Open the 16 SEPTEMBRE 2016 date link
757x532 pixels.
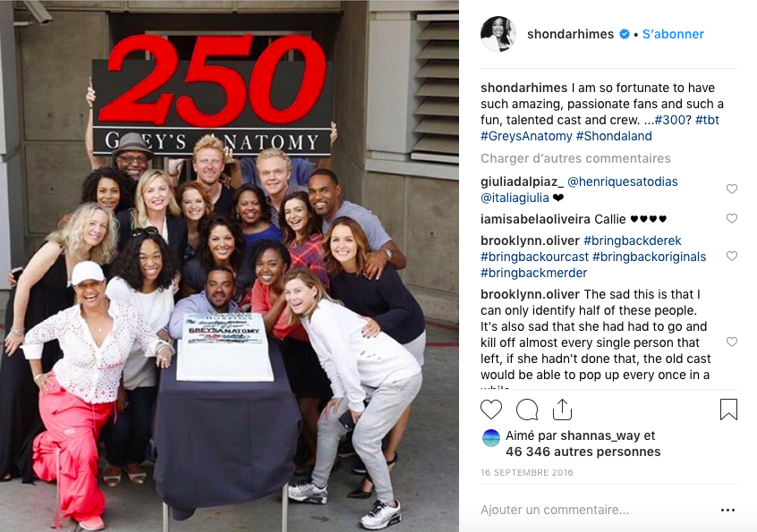pyautogui.click(x=527, y=473)
